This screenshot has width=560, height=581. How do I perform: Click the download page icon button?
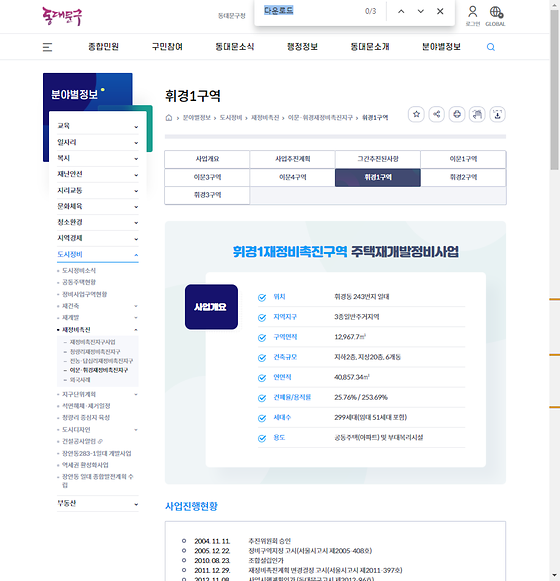tap(497, 114)
